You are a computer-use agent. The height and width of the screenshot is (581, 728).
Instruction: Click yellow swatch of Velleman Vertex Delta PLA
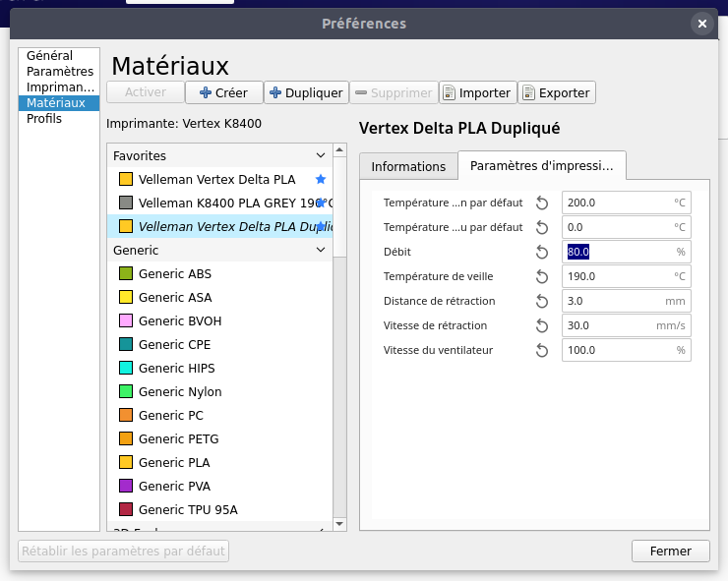pos(126,179)
